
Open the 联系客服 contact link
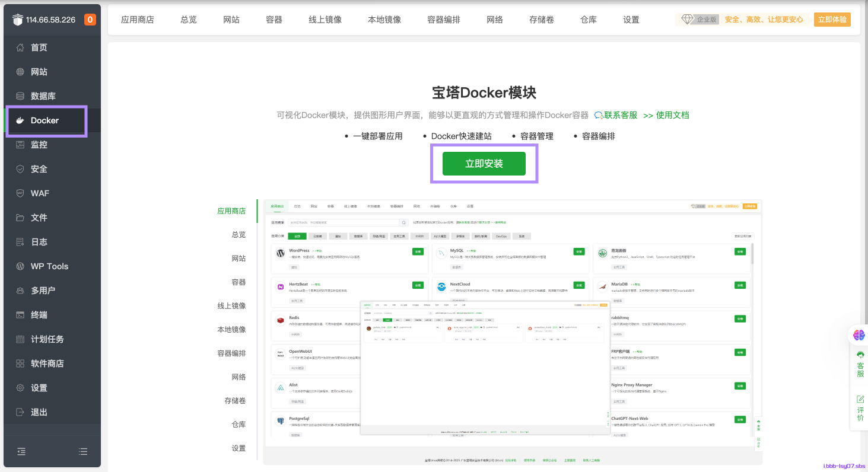point(616,115)
